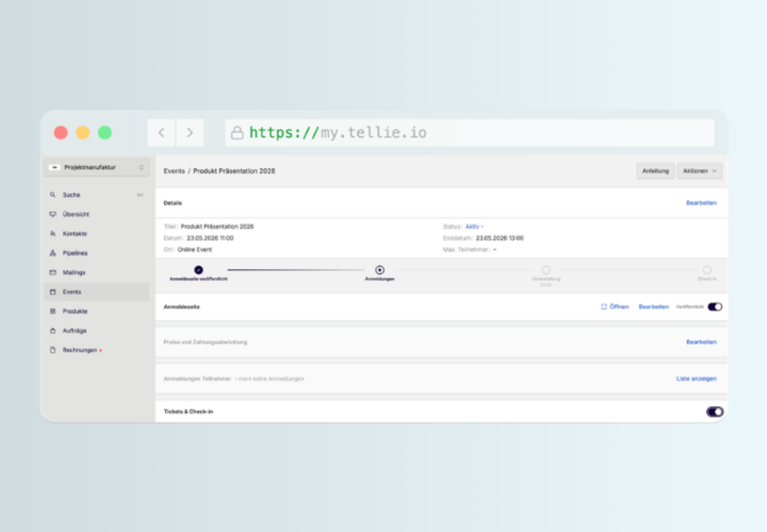Viewport: 767px width, 532px height.
Task: Click the search magnifier icon in sidebar
Action: tap(53, 195)
